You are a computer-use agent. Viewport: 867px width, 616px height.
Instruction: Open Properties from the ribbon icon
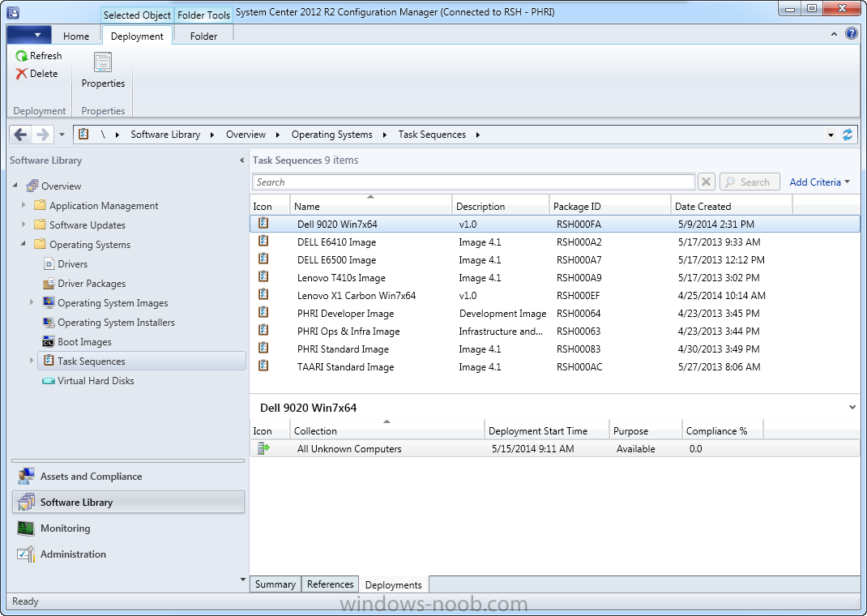pyautogui.click(x=103, y=62)
